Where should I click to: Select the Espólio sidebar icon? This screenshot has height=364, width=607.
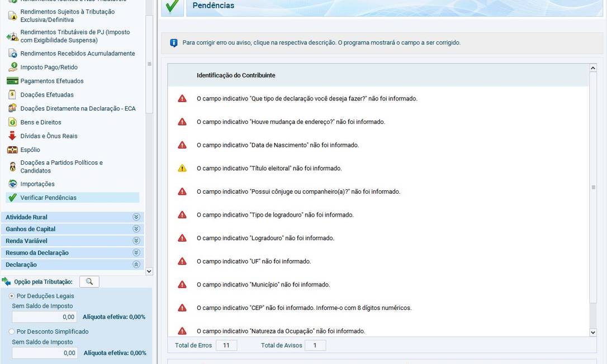tap(13, 150)
